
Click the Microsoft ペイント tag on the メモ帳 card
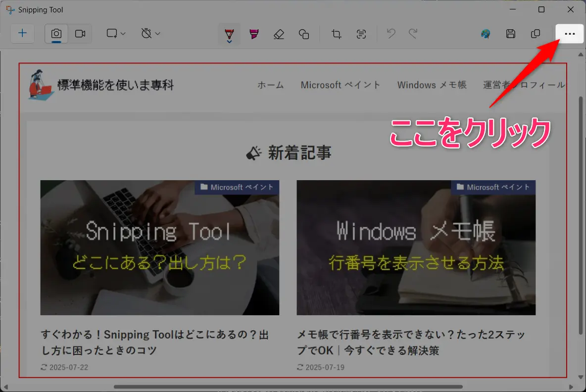(x=493, y=187)
